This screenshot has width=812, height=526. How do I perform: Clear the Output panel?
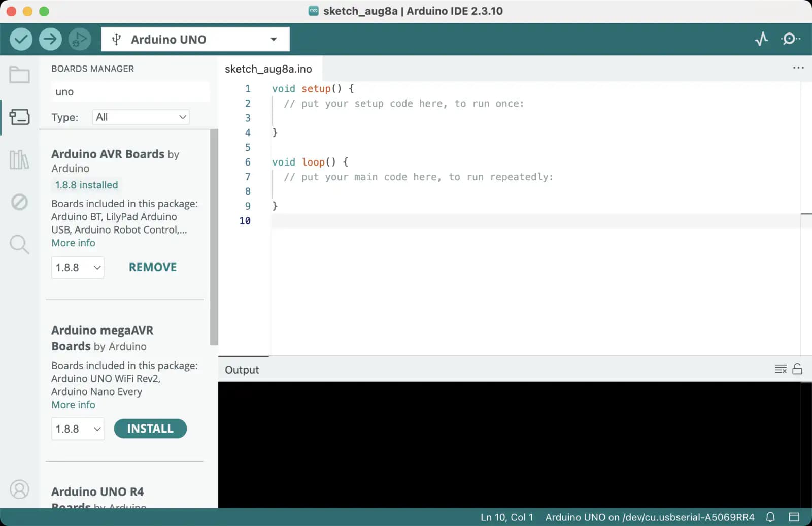pos(781,369)
